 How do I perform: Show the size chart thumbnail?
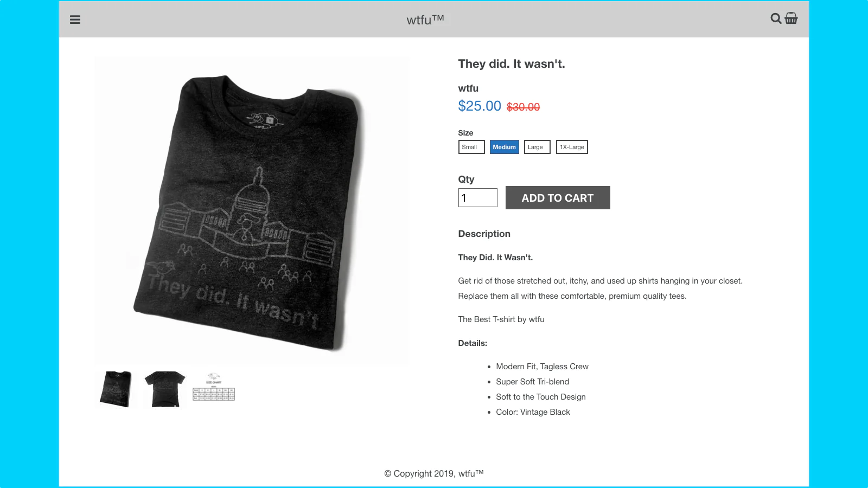(x=214, y=387)
